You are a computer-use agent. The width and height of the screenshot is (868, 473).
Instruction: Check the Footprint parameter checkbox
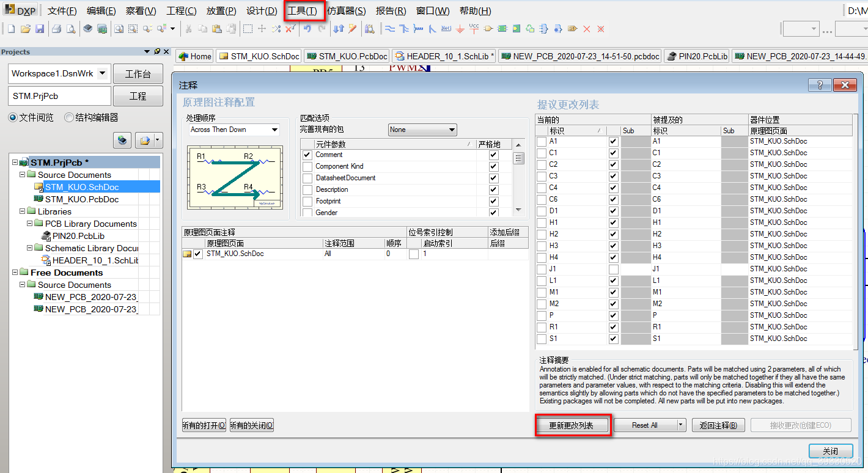[307, 202]
